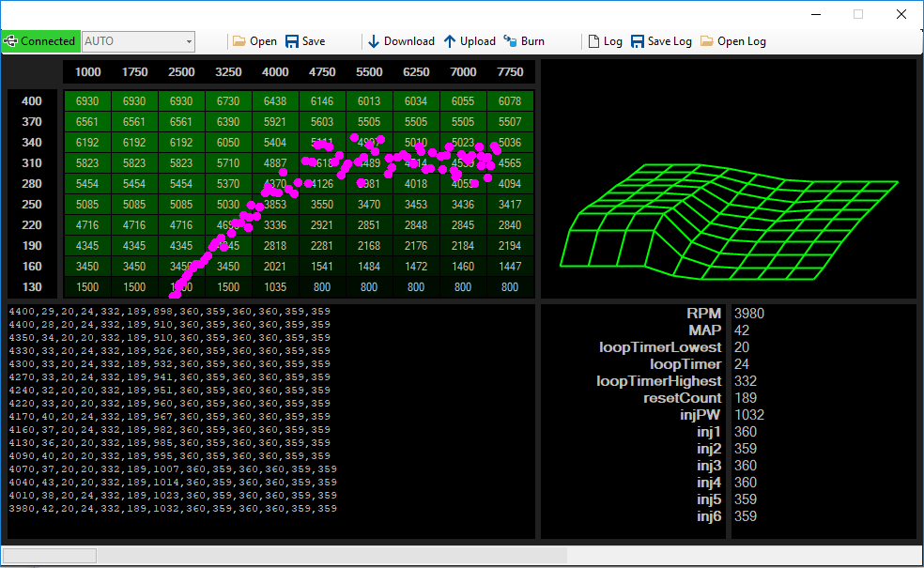Click the Upload arrow icon
Viewport: 924px width, 568px height.
450,41
